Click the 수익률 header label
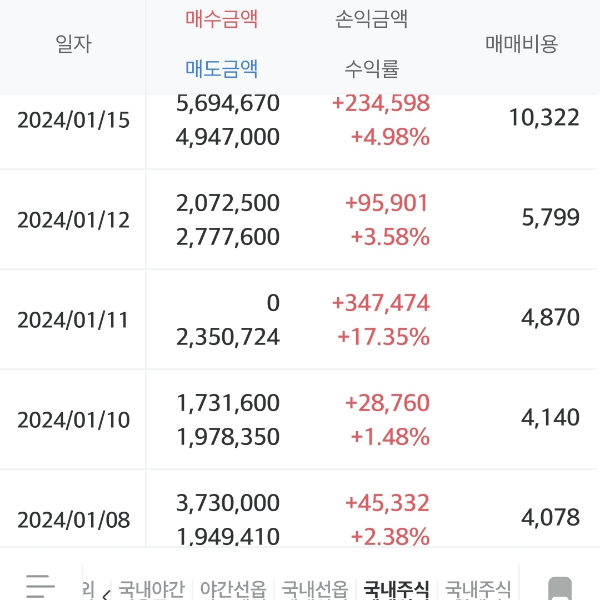Screen dimensions: 600x600 [372, 68]
